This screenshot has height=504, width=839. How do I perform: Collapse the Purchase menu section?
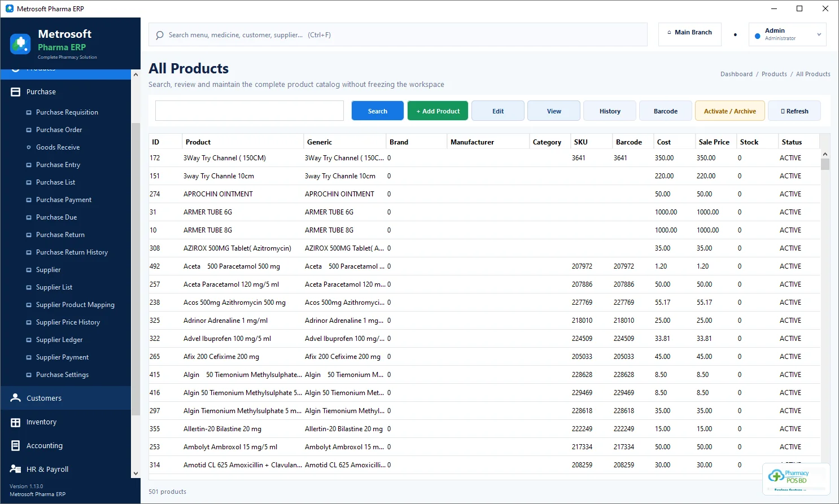click(66, 92)
